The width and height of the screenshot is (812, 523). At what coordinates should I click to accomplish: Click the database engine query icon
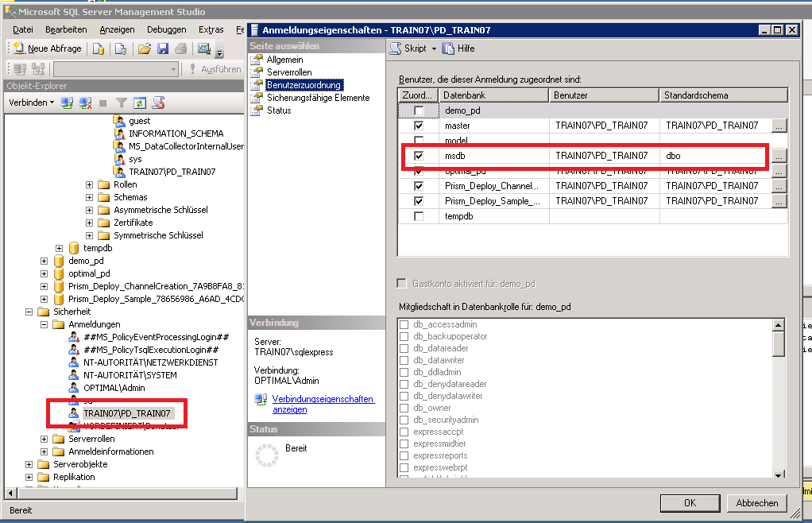[99, 48]
